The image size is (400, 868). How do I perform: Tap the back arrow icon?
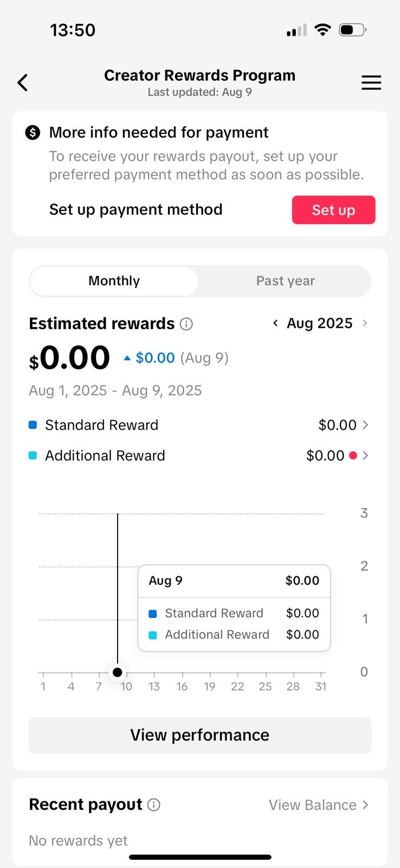(22, 82)
